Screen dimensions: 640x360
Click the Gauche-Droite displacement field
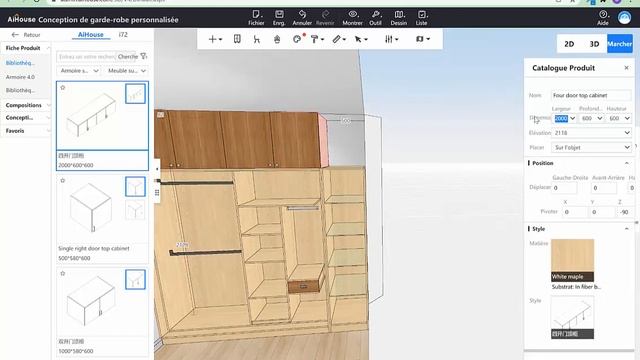[x=564, y=188]
